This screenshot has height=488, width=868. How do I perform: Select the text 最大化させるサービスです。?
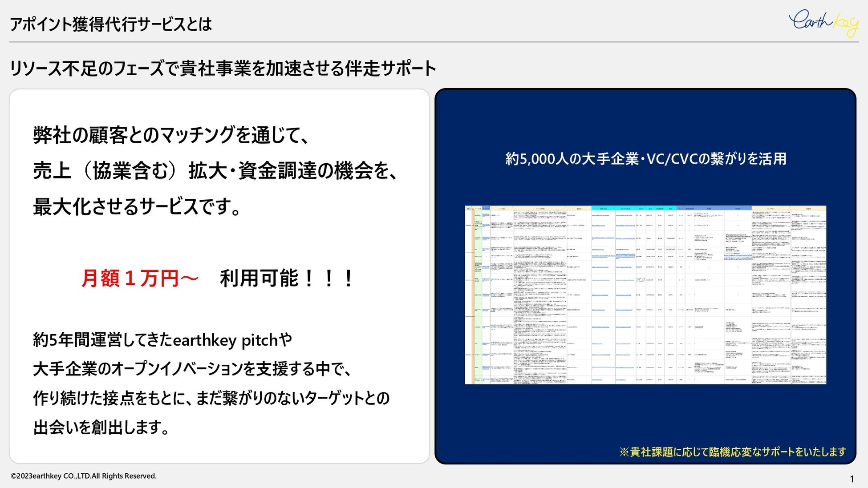[137, 207]
